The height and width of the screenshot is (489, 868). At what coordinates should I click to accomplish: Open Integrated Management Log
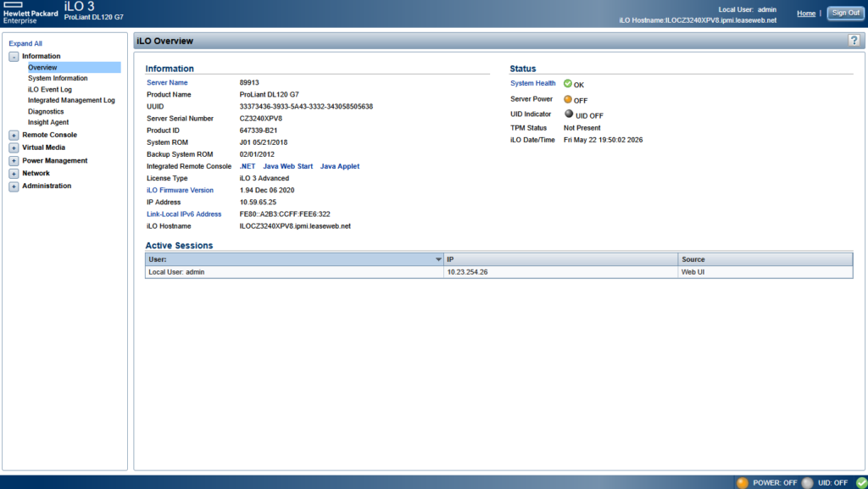point(71,100)
